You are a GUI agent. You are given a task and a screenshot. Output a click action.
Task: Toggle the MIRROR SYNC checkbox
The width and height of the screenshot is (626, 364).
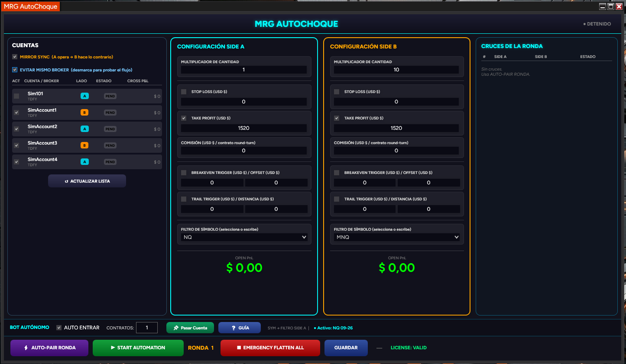pyautogui.click(x=15, y=57)
